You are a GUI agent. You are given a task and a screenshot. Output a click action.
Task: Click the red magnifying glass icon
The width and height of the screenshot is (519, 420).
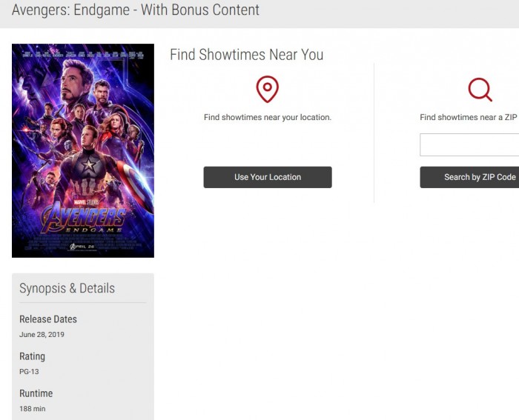point(480,90)
